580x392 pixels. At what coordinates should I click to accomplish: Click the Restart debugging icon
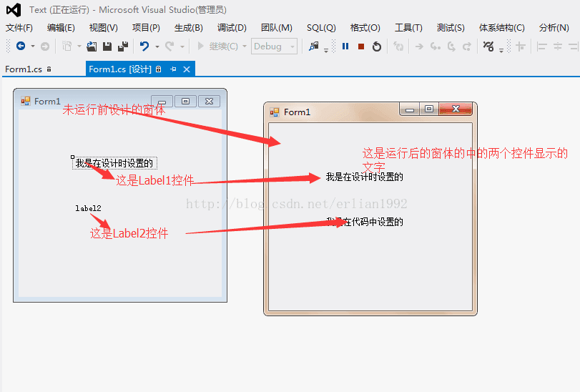point(377,46)
